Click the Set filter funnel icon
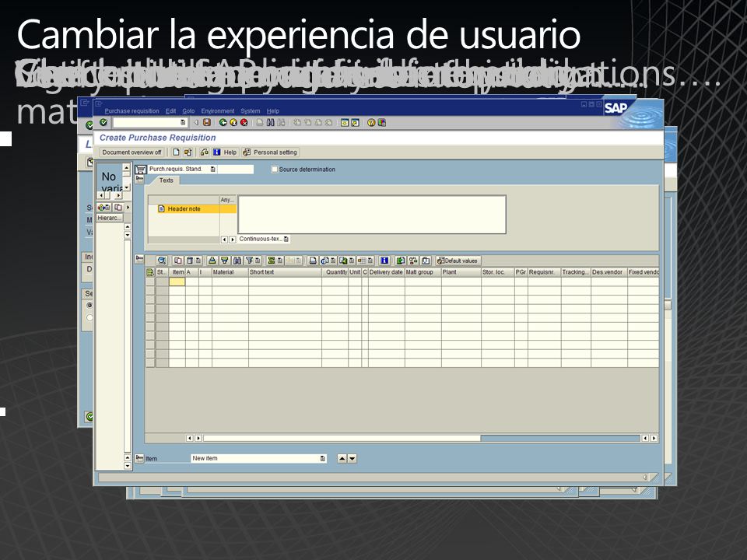This screenshot has width=747, height=560. pos(249,261)
